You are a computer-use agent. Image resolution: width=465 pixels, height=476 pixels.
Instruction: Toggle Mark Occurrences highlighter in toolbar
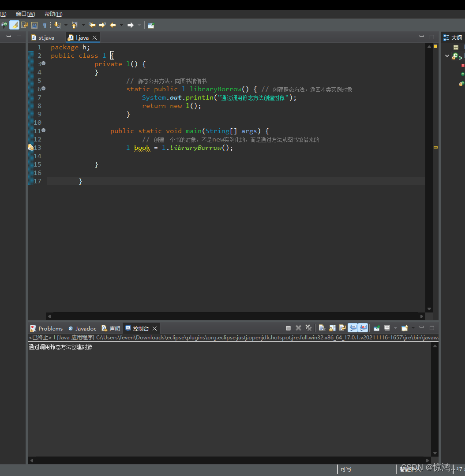pos(14,25)
